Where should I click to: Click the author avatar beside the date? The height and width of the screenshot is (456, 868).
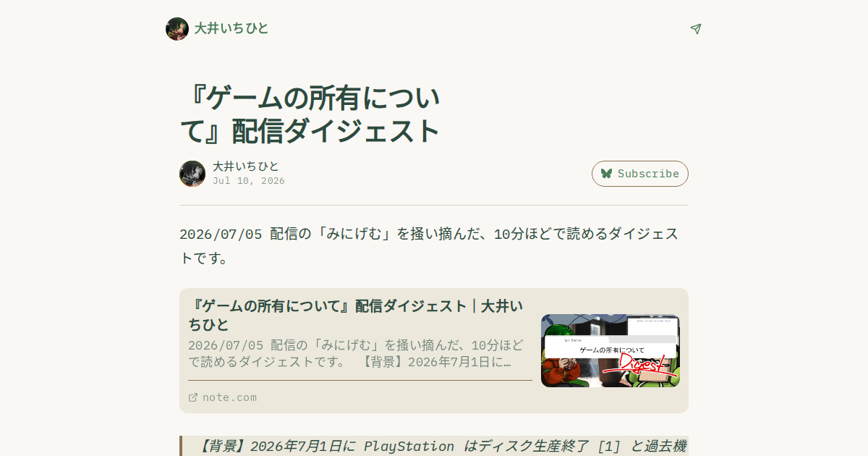tap(192, 174)
